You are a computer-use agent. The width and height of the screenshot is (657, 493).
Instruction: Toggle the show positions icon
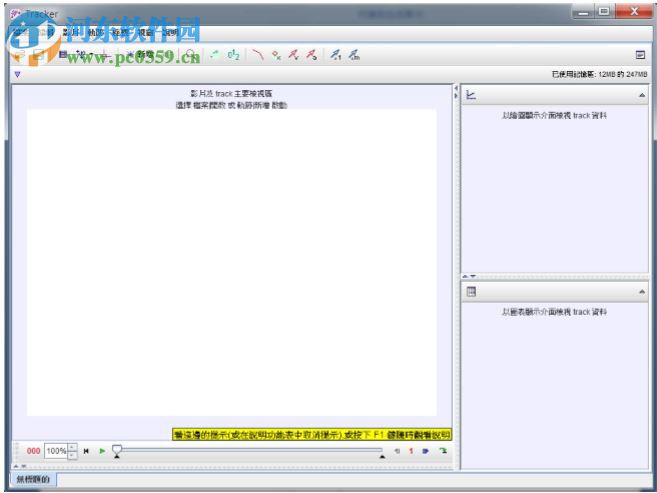coord(276,55)
